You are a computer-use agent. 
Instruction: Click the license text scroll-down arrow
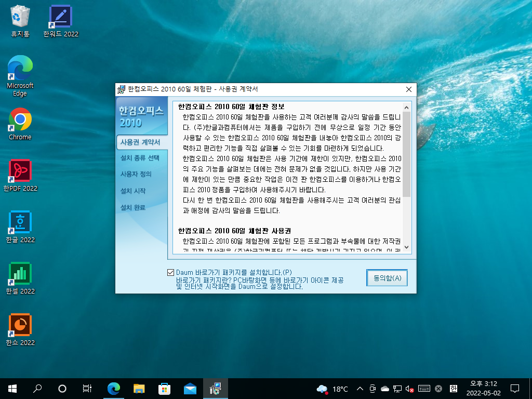(406, 247)
